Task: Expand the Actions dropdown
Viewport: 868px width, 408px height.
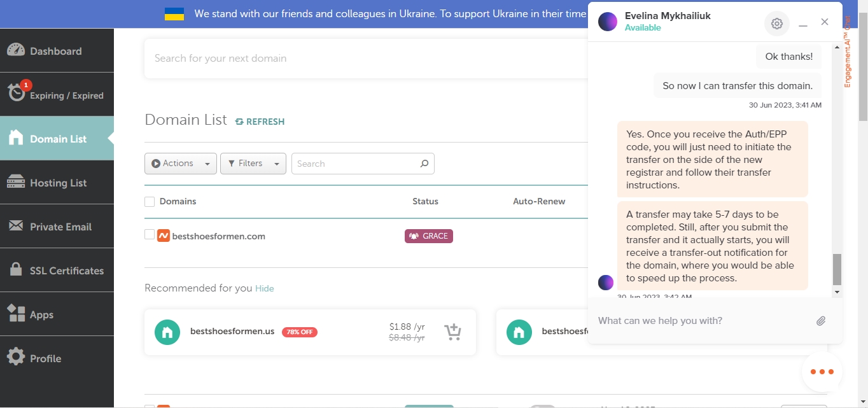Action: click(181, 164)
